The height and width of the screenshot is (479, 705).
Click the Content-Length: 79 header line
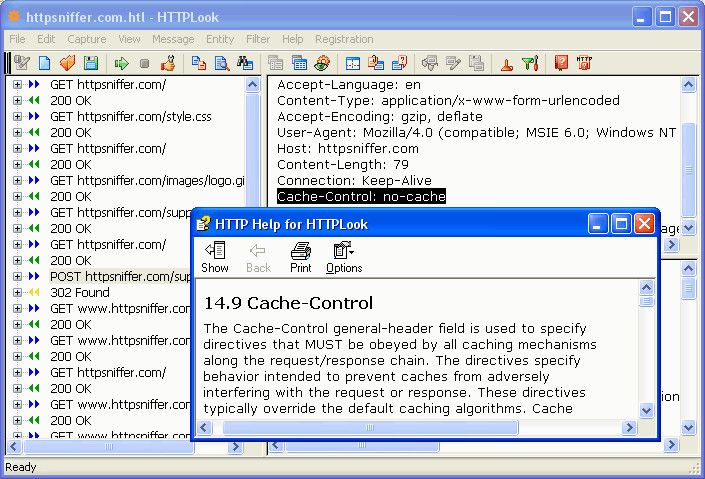(343, 165)
